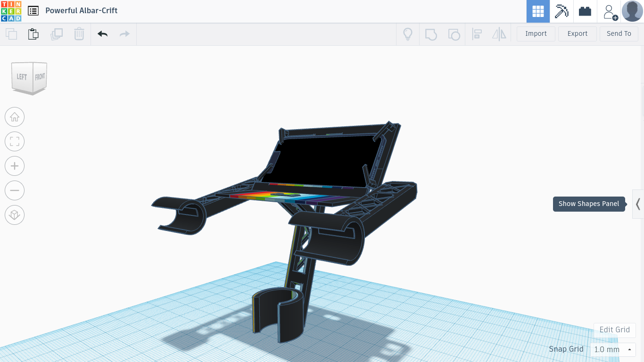Click the Paste icon in toolbar
This screenshot has width=644, height=362.
pos(33,34)
